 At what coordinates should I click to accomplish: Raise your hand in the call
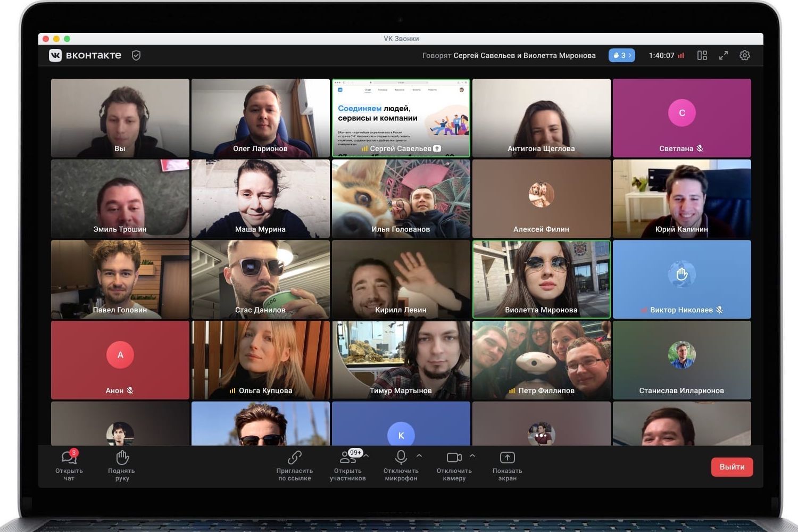(x=122, y=465)
